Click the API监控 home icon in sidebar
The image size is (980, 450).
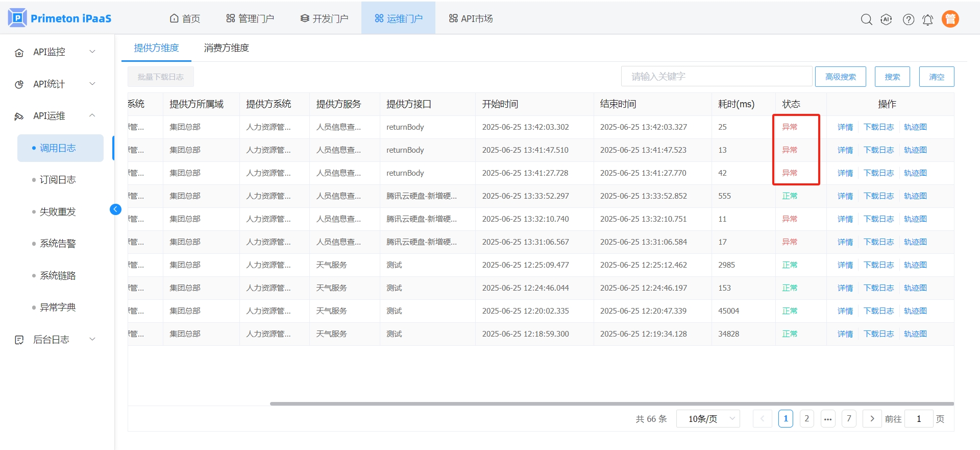coord(19,53)
